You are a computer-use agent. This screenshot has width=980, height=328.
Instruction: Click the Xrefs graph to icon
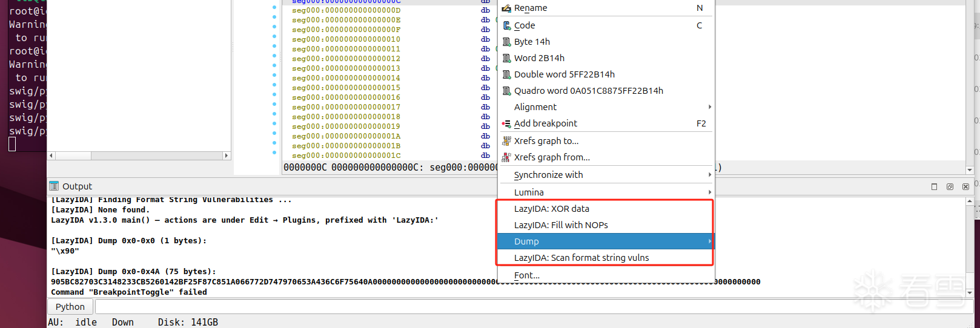(x=507, y=141)
